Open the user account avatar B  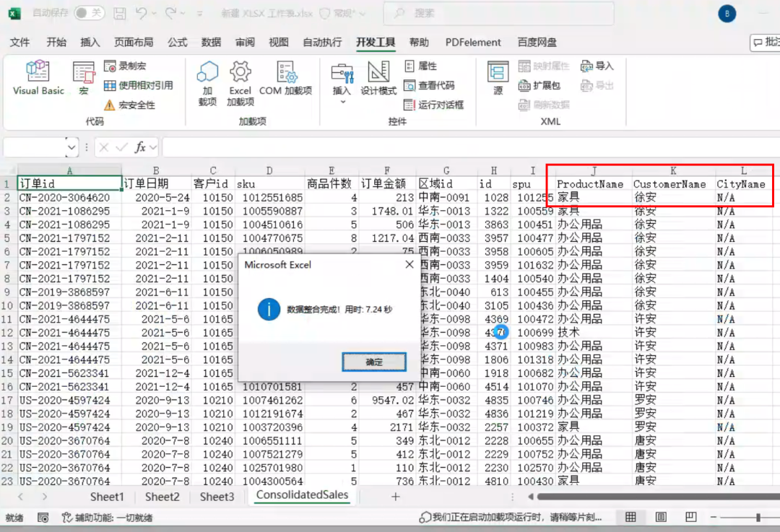click(727, 14)
